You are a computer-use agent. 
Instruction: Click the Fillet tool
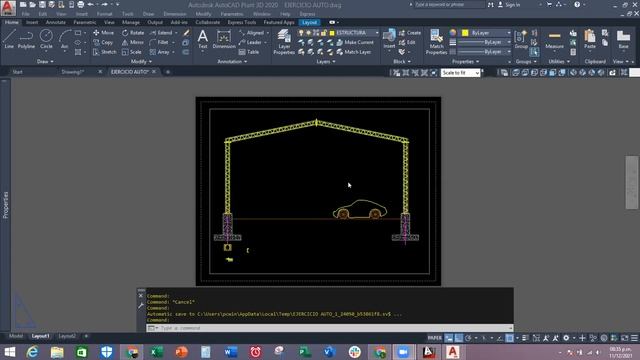(159, 42)
